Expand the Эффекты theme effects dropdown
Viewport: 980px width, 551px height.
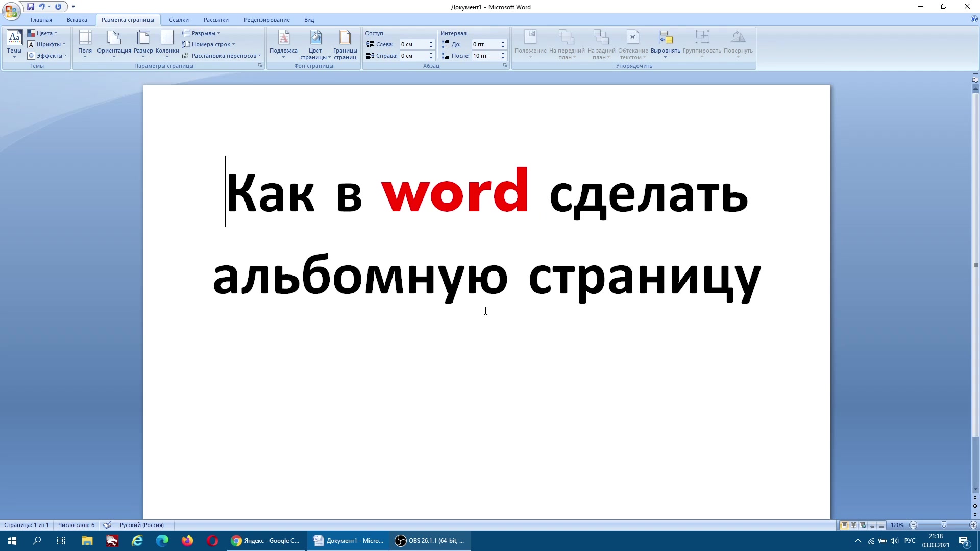47,56
